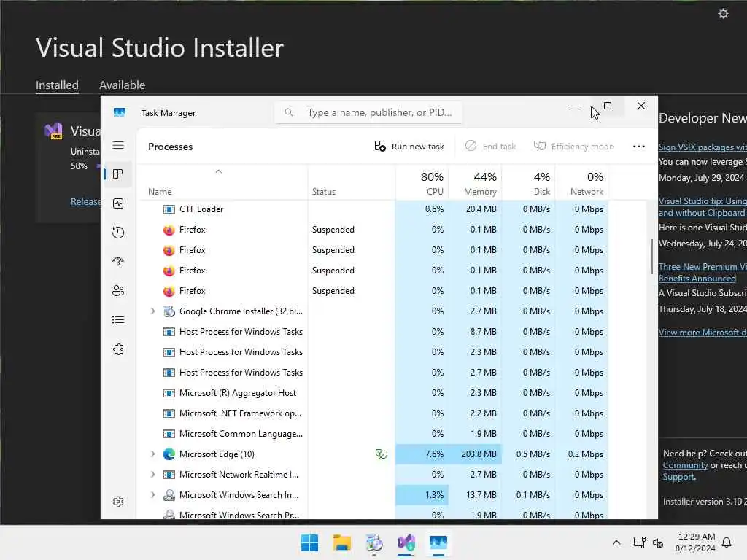This screenshot has height=560, width=747.
Task: Click End task button
Action: [490, 147]
